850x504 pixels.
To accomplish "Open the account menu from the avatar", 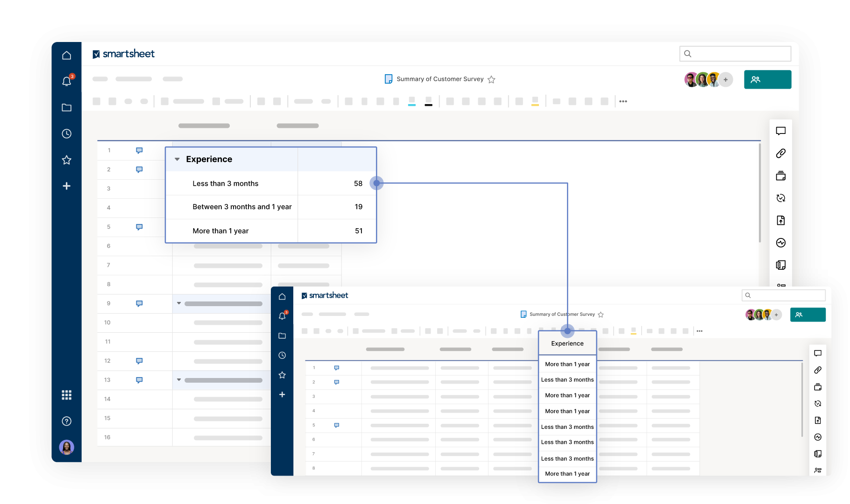I will [67, 448].
